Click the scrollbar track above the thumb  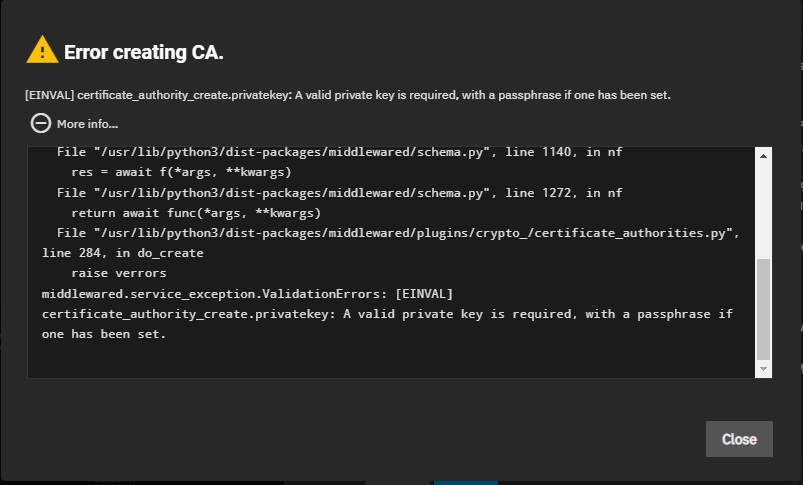click(x=764, y=210)
